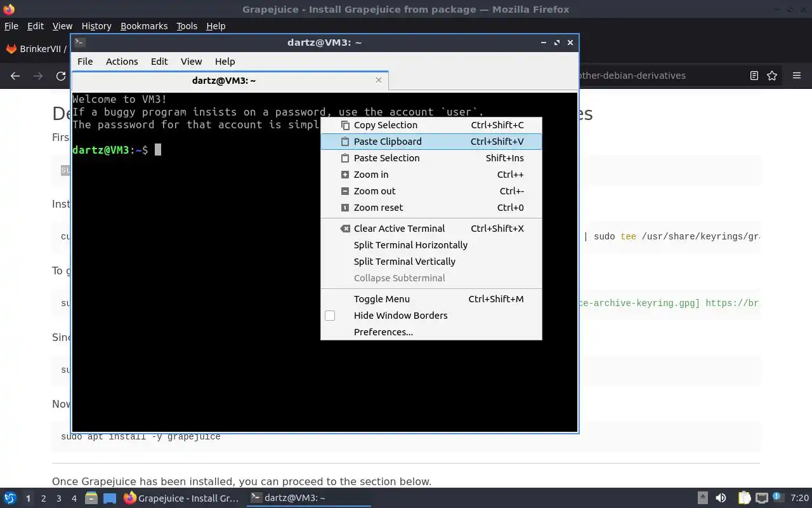Viewport: 812px width, 508px height.
Task: Open Firefox hamburger application menu
Action: (797, 76)
